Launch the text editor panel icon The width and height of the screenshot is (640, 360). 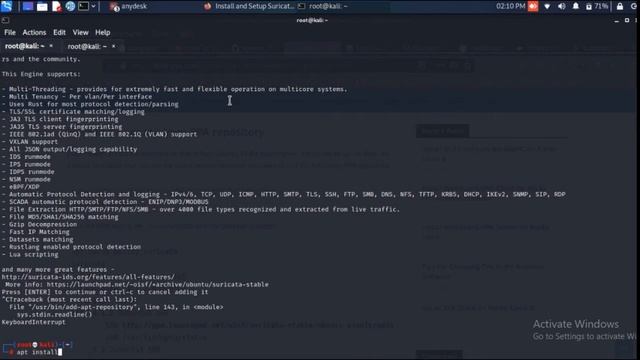(56, 6)
